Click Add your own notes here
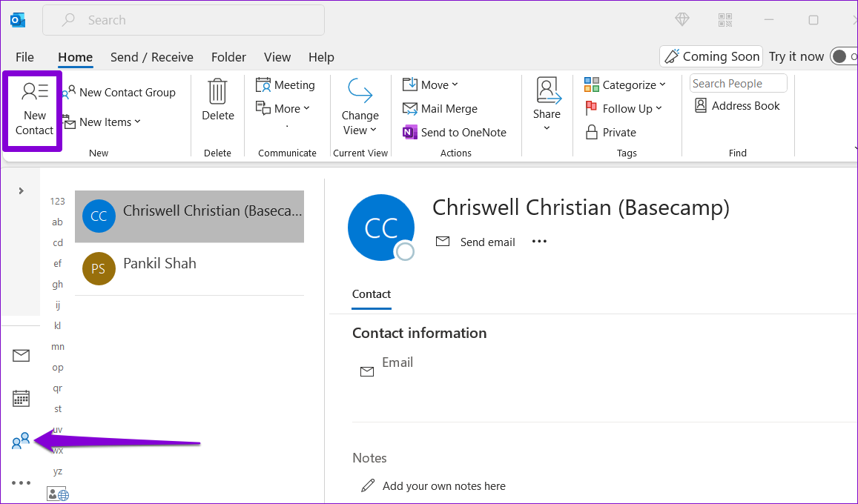 point(443,485)
